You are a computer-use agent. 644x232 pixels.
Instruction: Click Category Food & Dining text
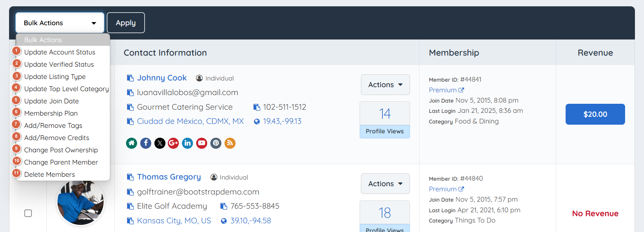pyautogui.click(x=464, y=121)
